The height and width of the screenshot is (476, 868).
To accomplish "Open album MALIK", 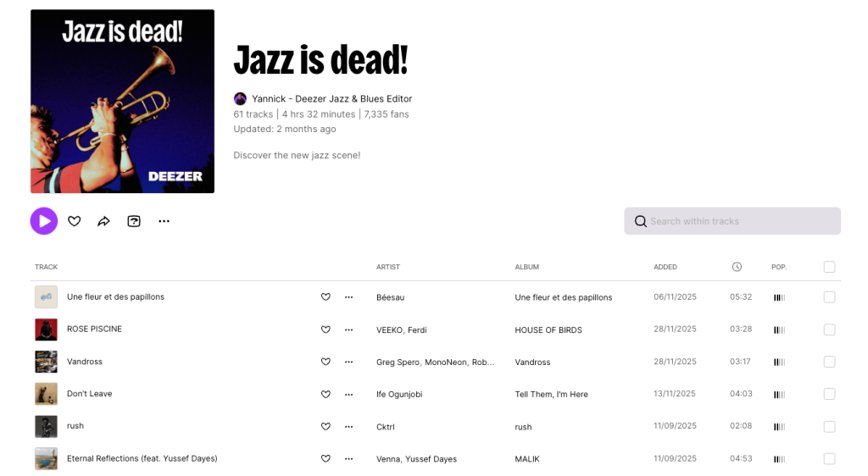I will [x=527, y=459].
